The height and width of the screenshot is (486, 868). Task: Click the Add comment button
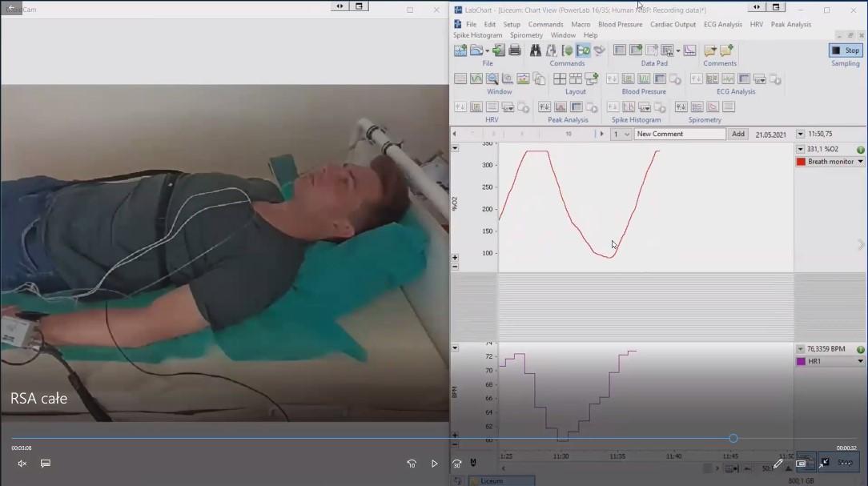point(738,134)
